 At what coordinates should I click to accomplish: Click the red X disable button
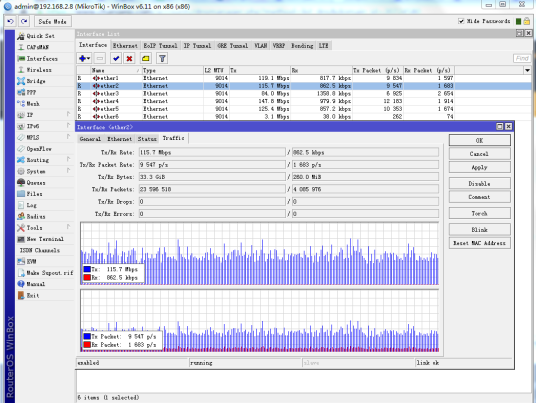click(x=129, y=58)
